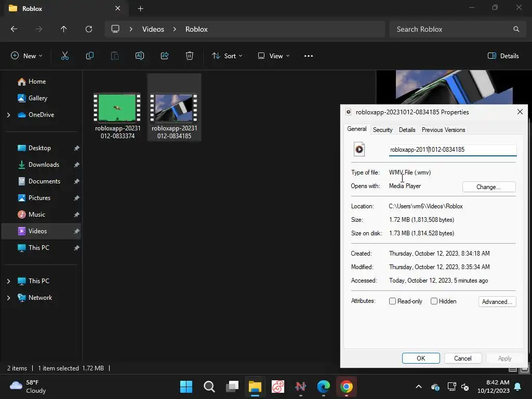
Task: Click the media file icon in Properties
Action: [359, 149]
